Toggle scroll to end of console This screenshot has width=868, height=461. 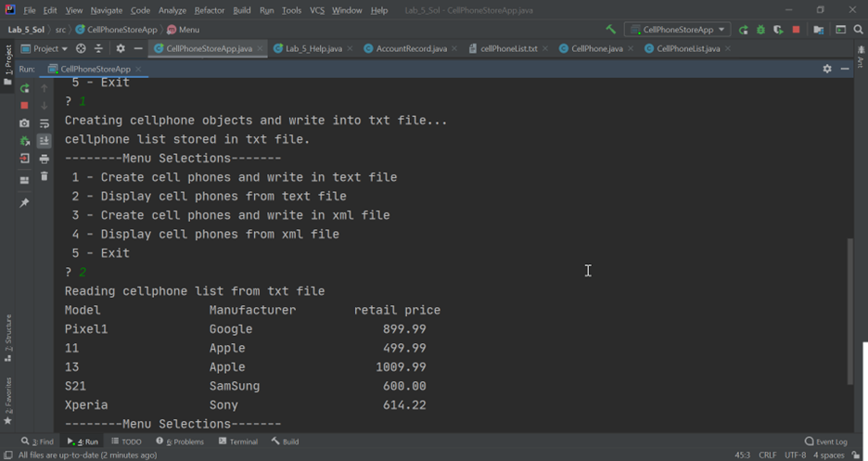coord(45,141)
